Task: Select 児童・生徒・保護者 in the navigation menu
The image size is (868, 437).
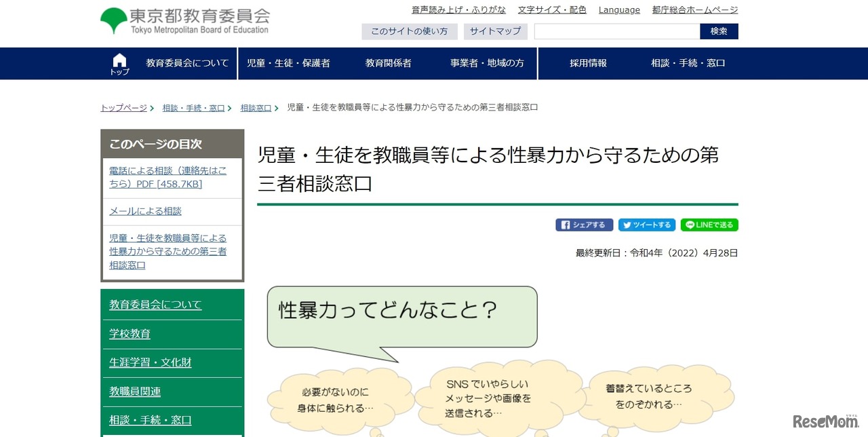Action: 290,63
